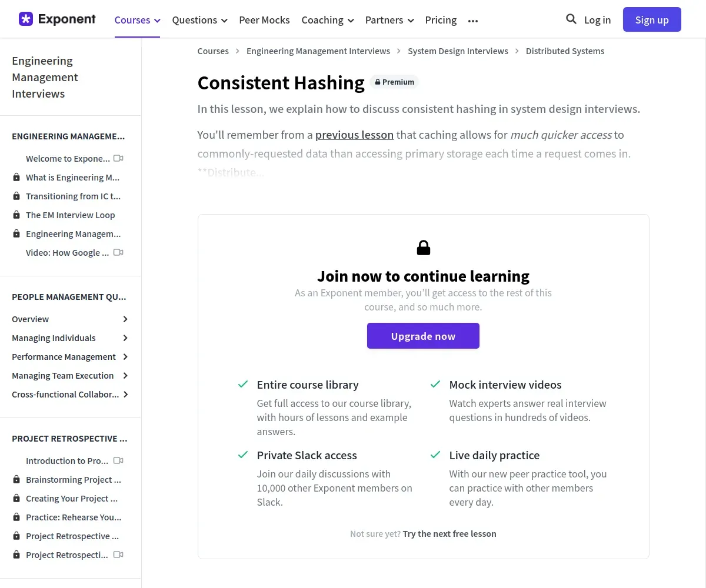
Task: Click lock icon beside Brainstorming Project lesson
Action: tap(16, 480)
